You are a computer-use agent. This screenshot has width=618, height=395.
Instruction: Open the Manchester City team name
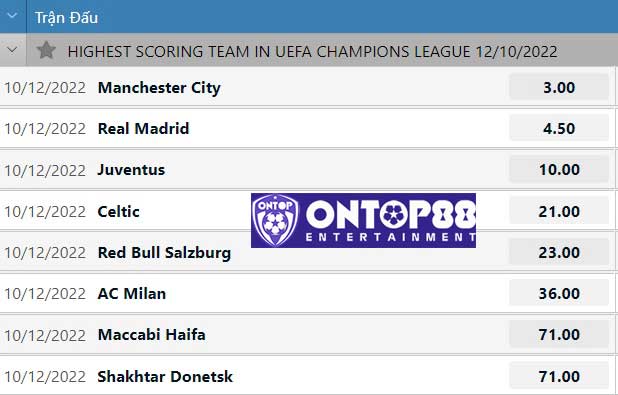(x=159, y=88)
